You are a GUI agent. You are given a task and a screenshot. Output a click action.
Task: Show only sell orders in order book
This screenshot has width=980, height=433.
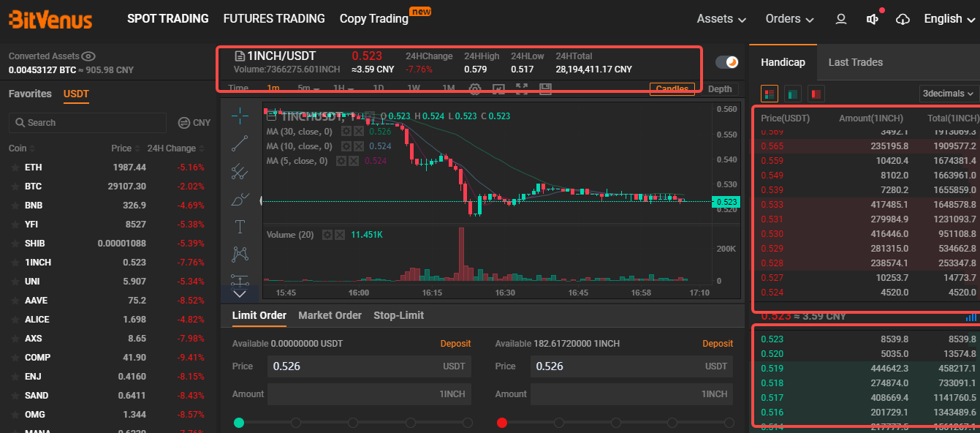click(816, 94)
